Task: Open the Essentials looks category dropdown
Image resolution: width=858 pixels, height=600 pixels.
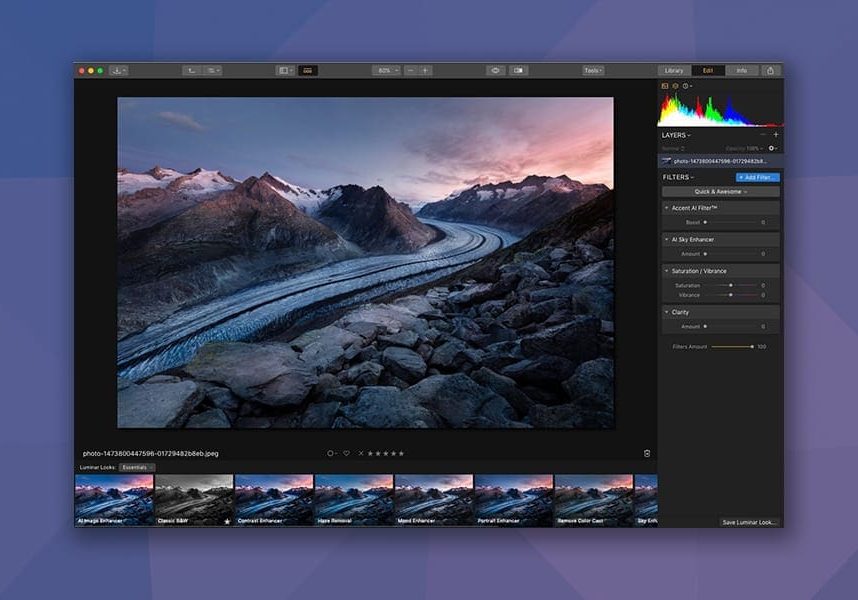Action: coord(137,468)
